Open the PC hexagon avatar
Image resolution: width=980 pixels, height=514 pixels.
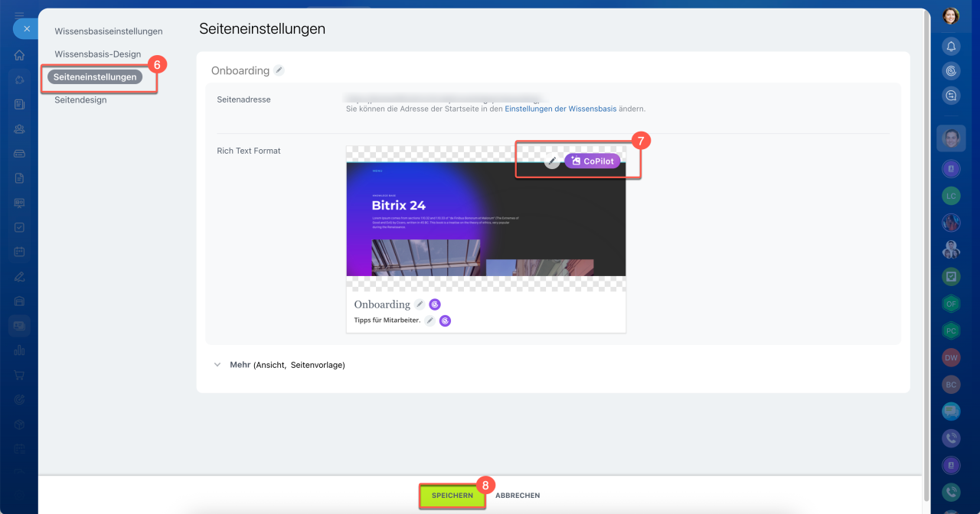[x=951, y=330]
